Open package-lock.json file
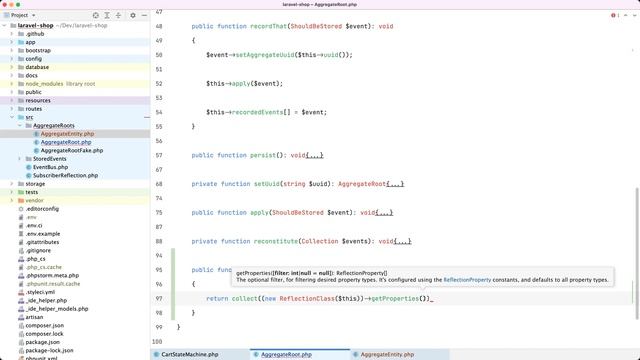The height and width of the screenshot is (360, 640). [x=49, y=351]
